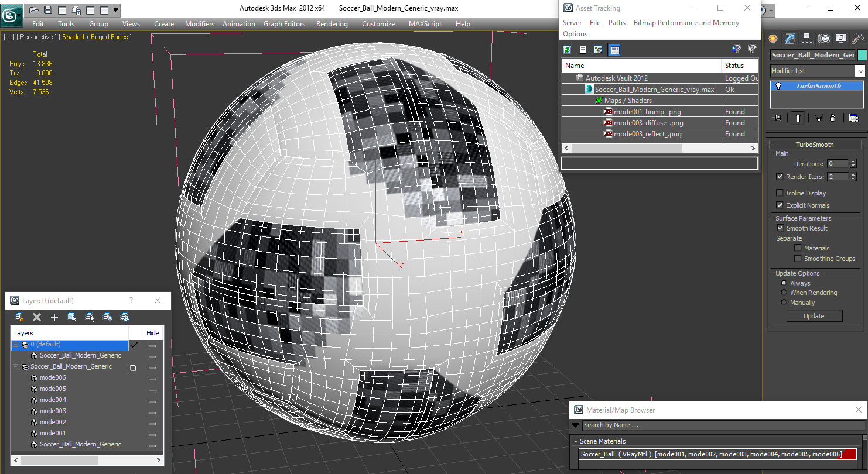The height and width of the screenshot is (474, 868).
Task: Collapse the TurboSmooth rollout header
Action: [814, 145]
